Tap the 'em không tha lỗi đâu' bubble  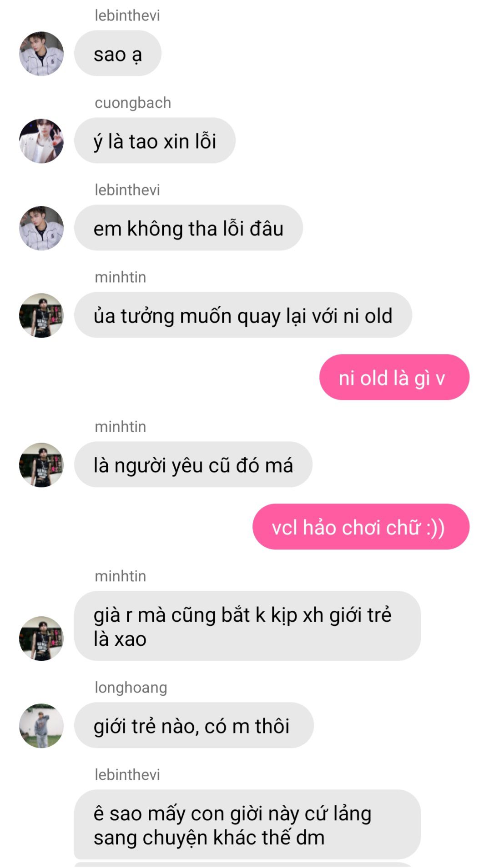[x=188, y=228]
